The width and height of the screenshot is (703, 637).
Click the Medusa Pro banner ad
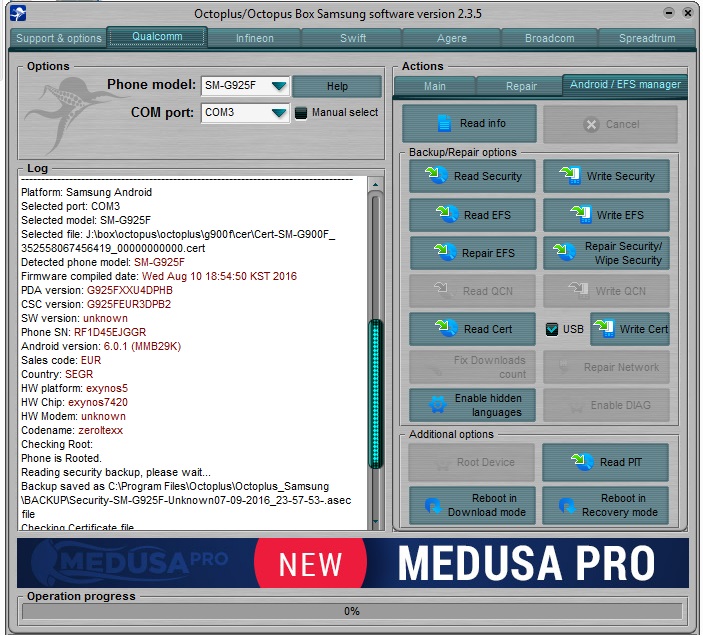click(352, 563)
